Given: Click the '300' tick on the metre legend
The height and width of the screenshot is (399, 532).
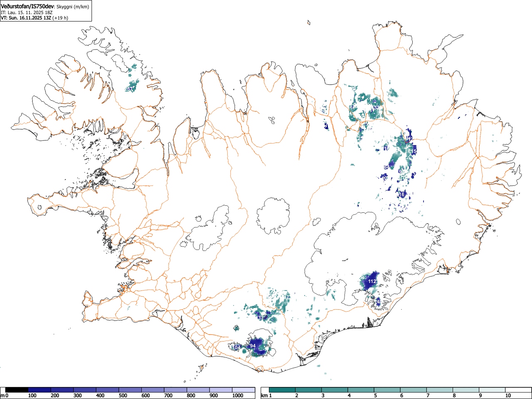Looking at the screenshot, I should coord(77,396).
